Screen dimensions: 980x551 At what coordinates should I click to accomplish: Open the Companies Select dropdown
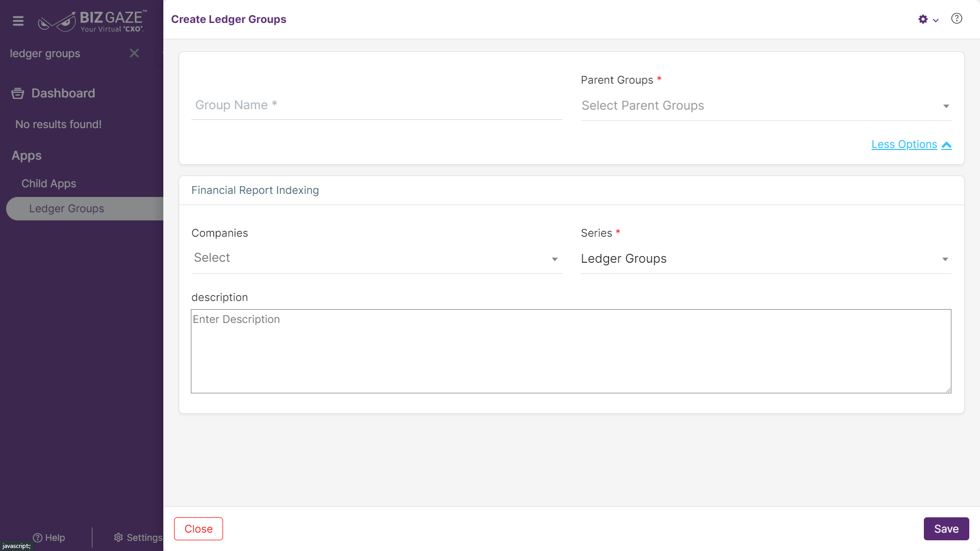click(377, 259)
